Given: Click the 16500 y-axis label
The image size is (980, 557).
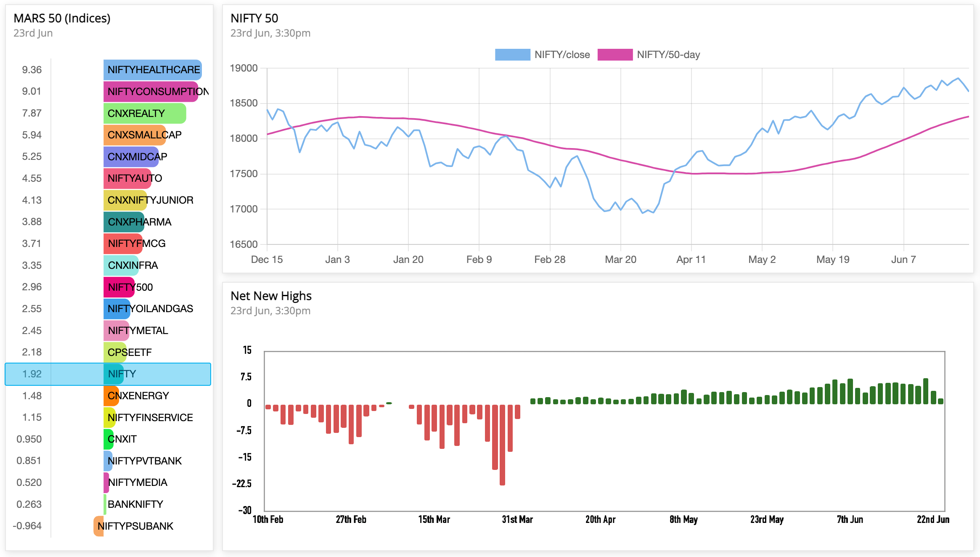Looking at the screenshot, I should [244, 244].
